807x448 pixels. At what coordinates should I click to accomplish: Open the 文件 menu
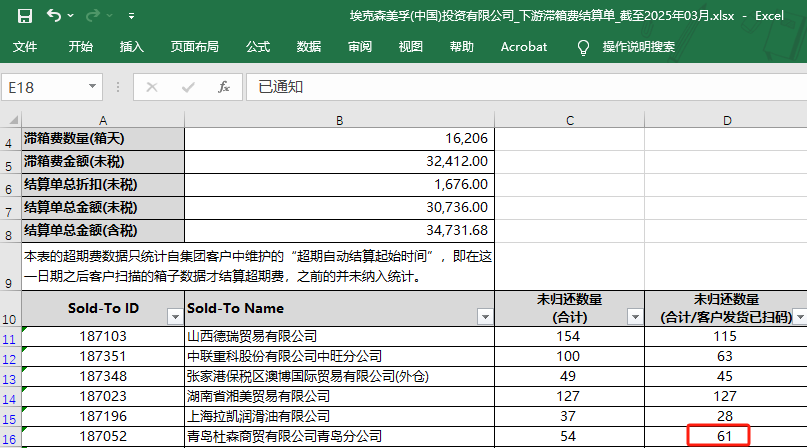tap(25, 47)
